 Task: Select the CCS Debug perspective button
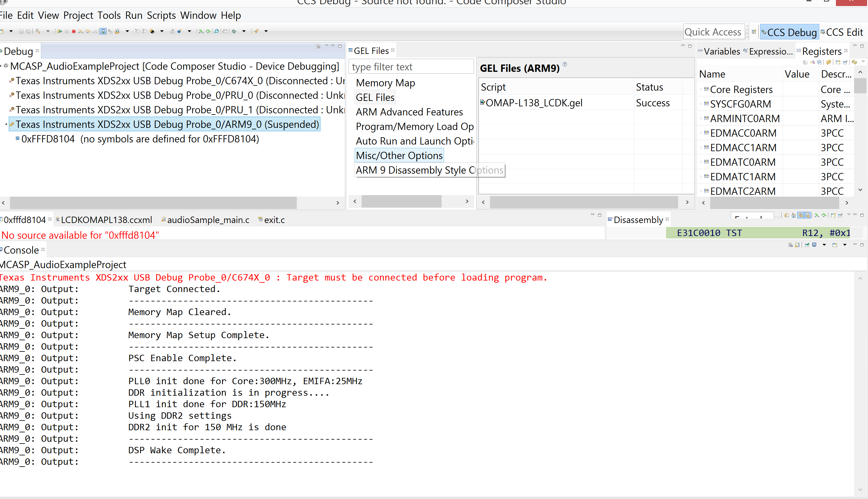pos(789,32)
